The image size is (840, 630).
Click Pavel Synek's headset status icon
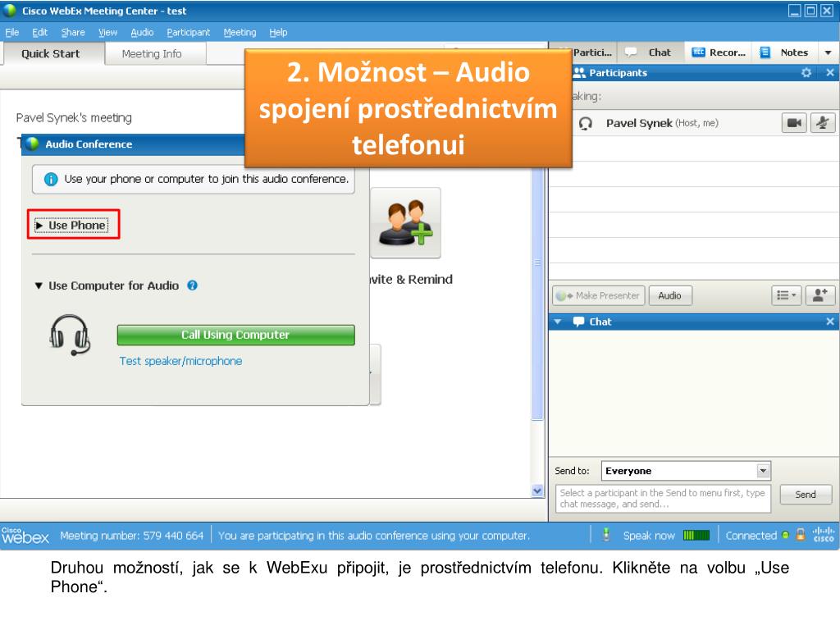(586, 124)
